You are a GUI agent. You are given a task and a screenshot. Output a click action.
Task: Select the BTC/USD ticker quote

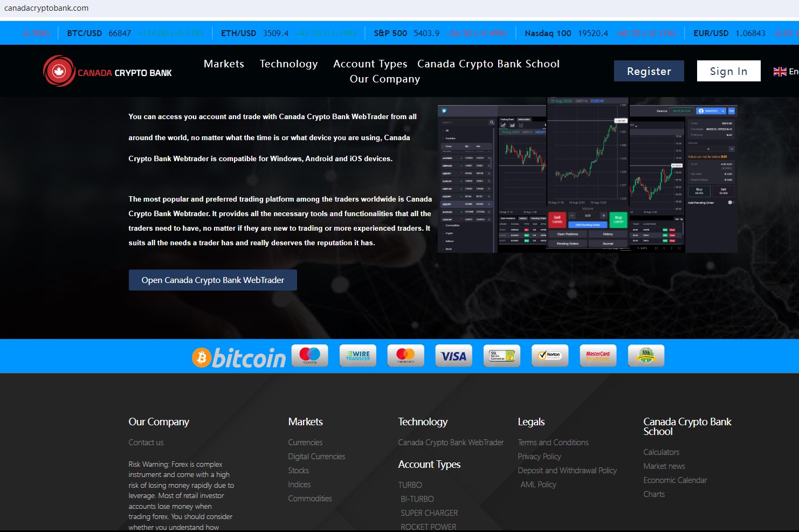click(135, 33)
